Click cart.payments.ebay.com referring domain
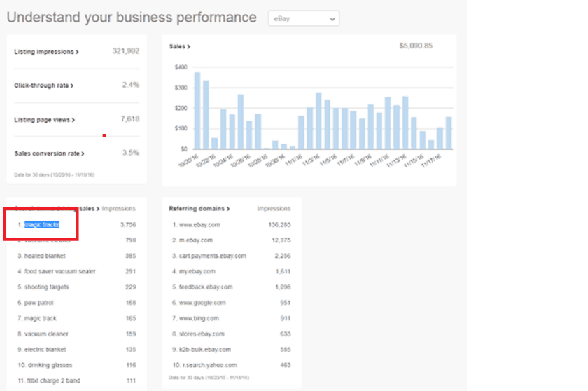This screenshot has width=588, height=391. tap(213, 256)
